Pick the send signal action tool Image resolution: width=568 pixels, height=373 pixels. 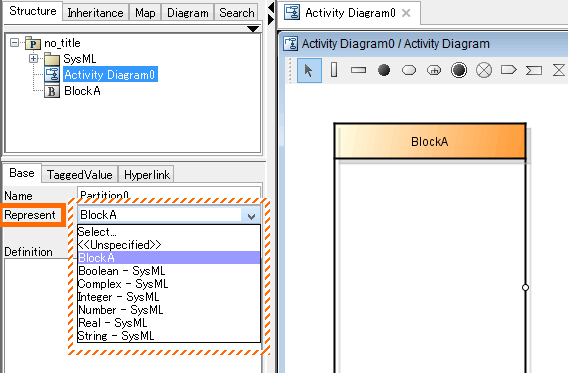(509, 70)
